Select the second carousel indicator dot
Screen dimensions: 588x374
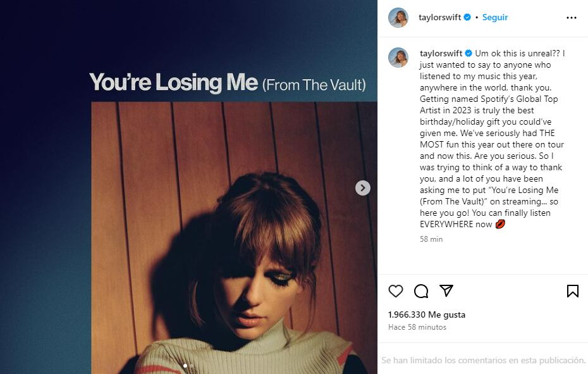(192, 366)
